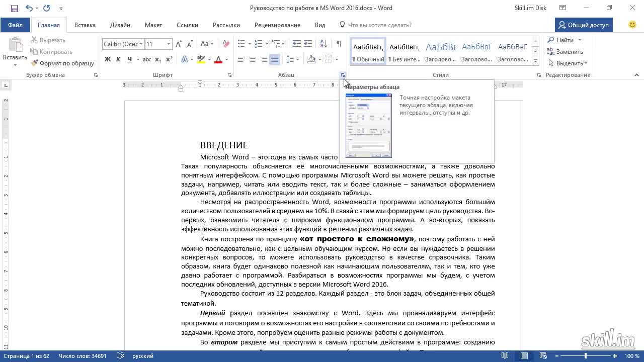Click the Redo/Repeat icon in title bar

point(47,8)
